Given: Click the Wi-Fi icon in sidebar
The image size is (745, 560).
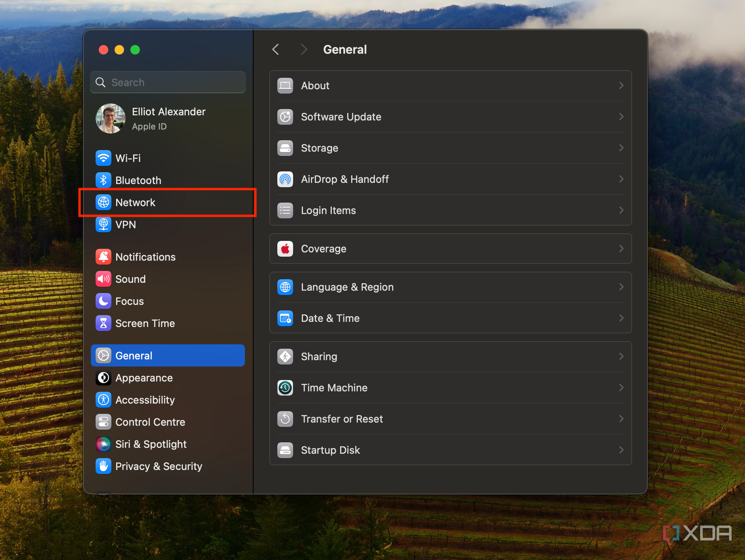Looking at the screenshot, I should coord(103,158).
